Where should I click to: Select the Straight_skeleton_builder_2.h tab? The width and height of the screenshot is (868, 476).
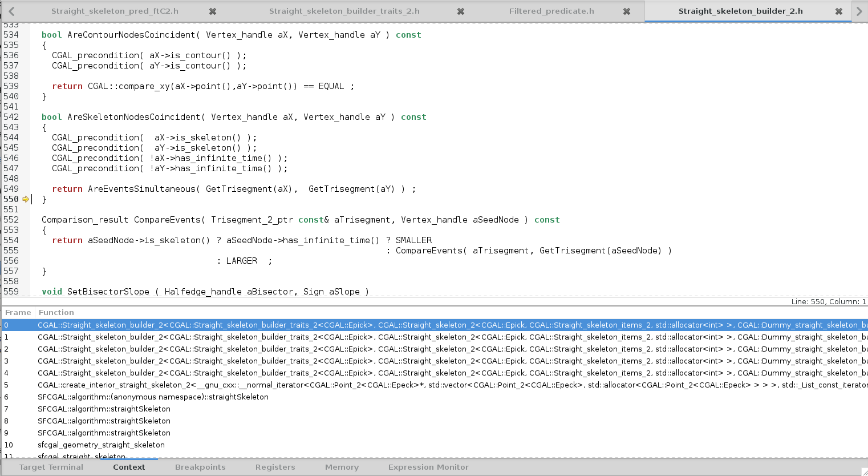pos(741,11)
